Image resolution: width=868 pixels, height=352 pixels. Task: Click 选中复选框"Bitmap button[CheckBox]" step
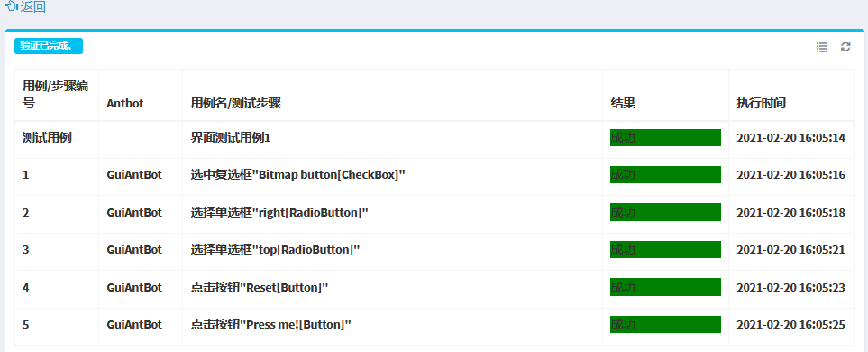pyautogui.click(x=297, y=175)
